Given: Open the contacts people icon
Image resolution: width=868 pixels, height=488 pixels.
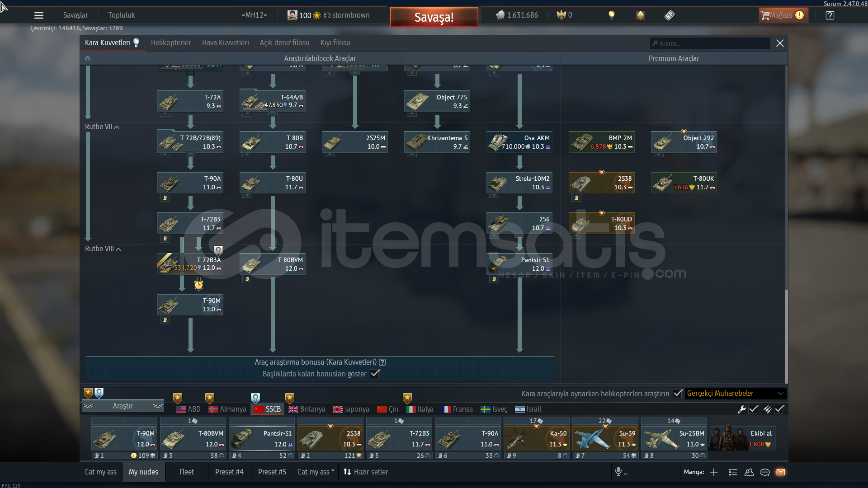Looking at the screenshot, I should click(749, 472).
